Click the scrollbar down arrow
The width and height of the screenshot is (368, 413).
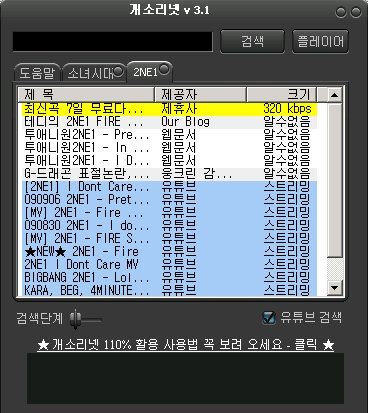pyautogui.click(x=334, y=288)
